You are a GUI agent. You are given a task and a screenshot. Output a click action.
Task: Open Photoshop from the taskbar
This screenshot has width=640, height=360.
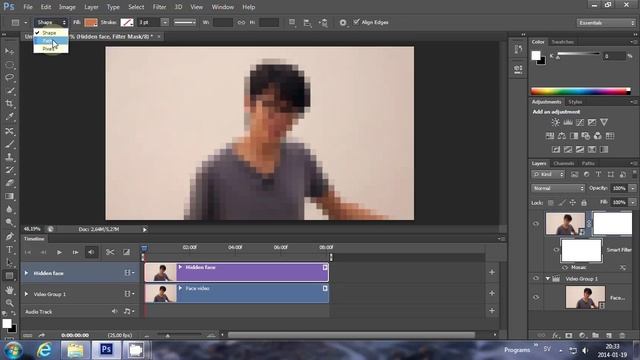click(x=106, y=350)
